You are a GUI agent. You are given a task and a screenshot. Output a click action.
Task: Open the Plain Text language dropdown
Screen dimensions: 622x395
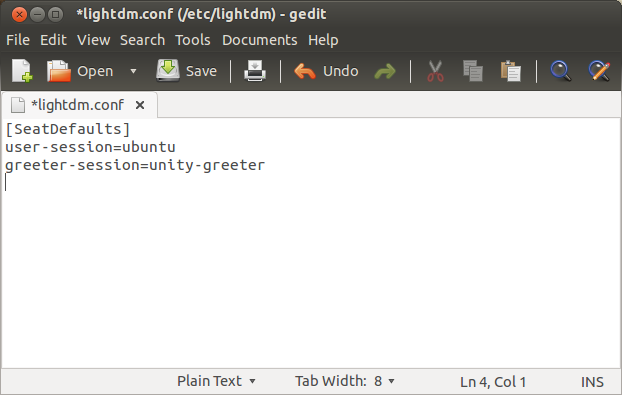(216, 381)
